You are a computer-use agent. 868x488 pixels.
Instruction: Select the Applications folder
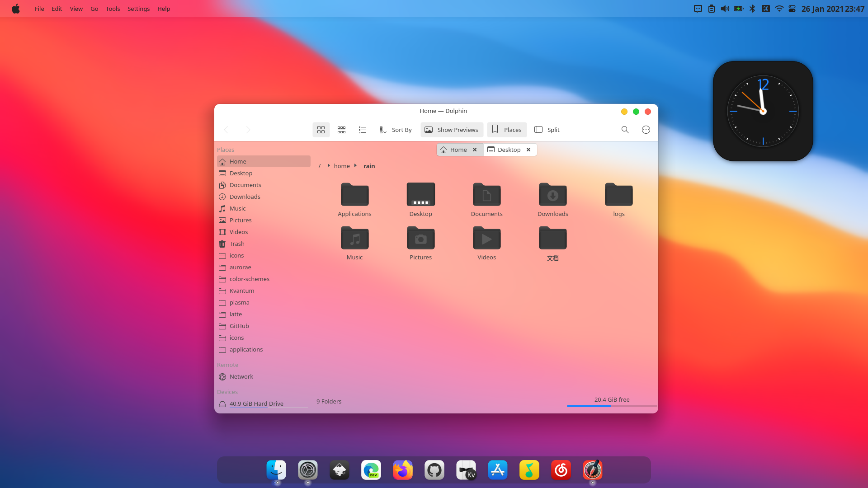coord(354,200)
